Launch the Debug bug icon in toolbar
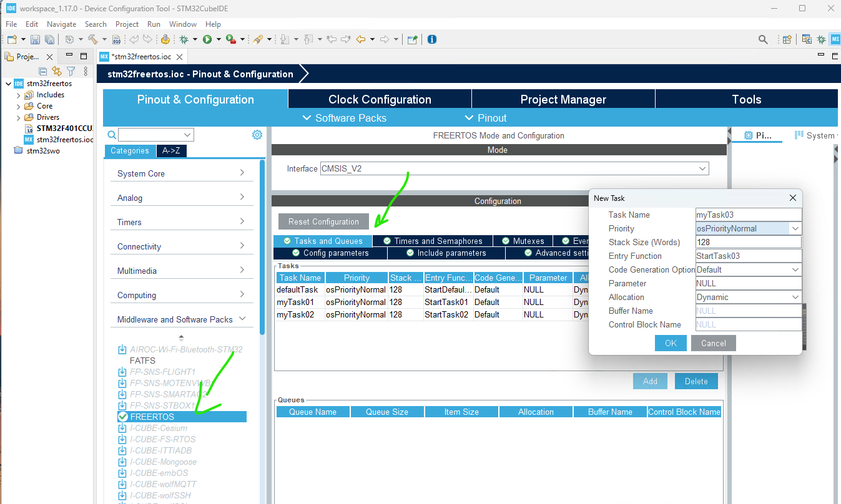841x504 pixels. tap(184, 39)
